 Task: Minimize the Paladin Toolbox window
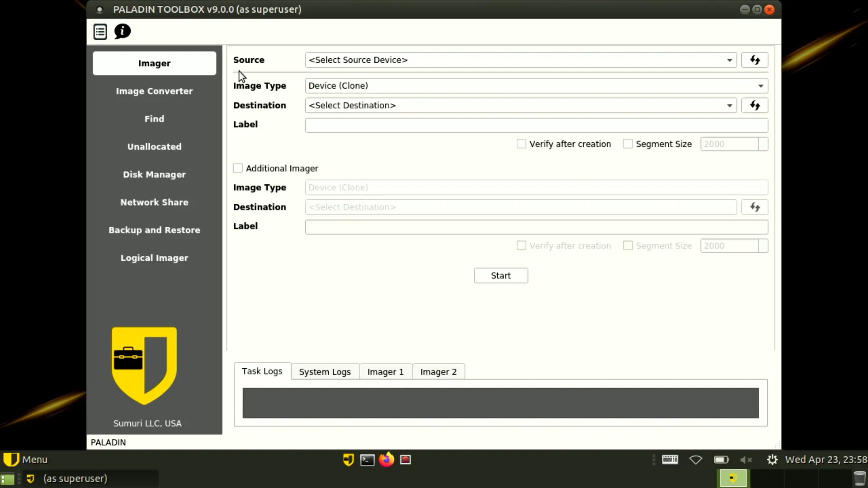745,9
